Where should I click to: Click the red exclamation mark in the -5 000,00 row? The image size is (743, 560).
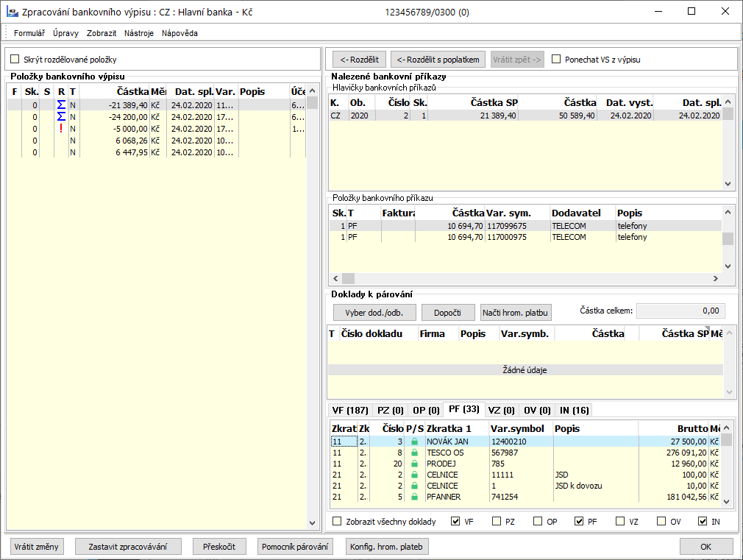point(61,129)
